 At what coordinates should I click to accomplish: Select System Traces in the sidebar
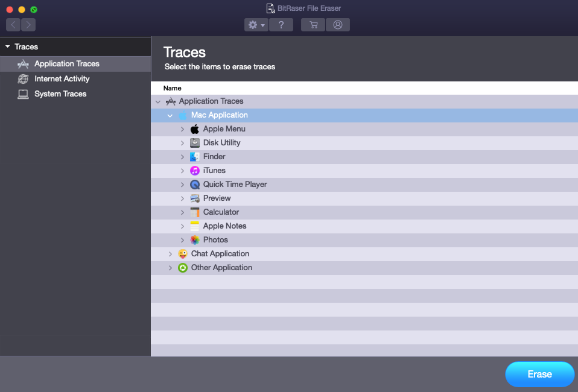coord(75,94)
